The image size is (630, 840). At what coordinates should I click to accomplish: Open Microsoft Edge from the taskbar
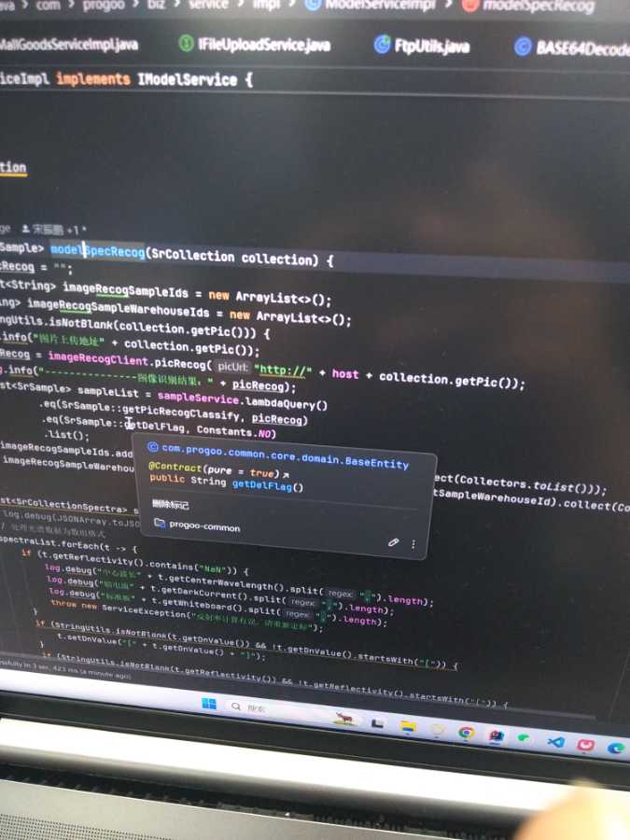pos(616,747)
